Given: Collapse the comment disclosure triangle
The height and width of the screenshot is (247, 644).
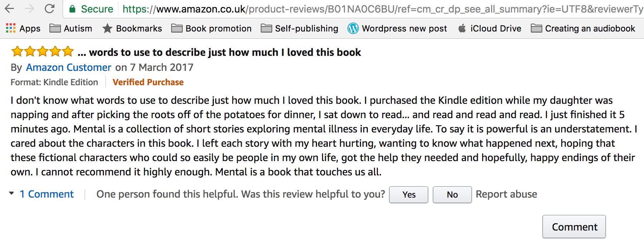Looking at the screenshot, I should pos(12,194).
